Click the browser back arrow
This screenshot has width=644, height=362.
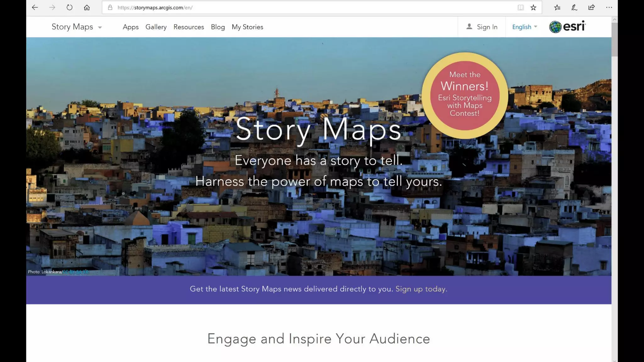pyautogui.click(x=35, y=8)
